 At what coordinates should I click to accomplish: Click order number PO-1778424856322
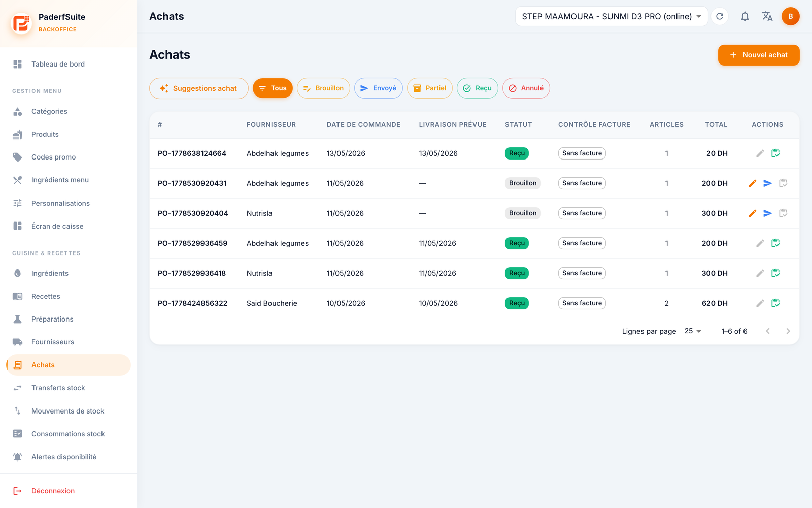pos(192,303)
